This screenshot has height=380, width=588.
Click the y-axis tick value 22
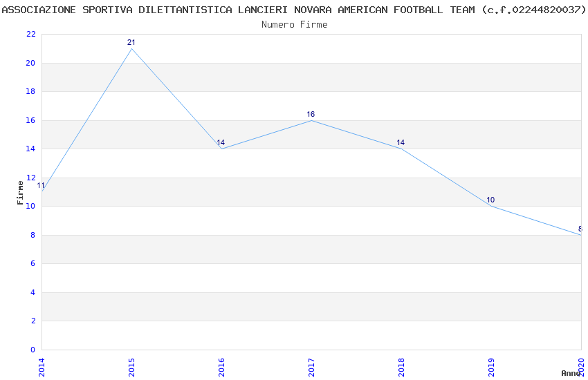30,35
